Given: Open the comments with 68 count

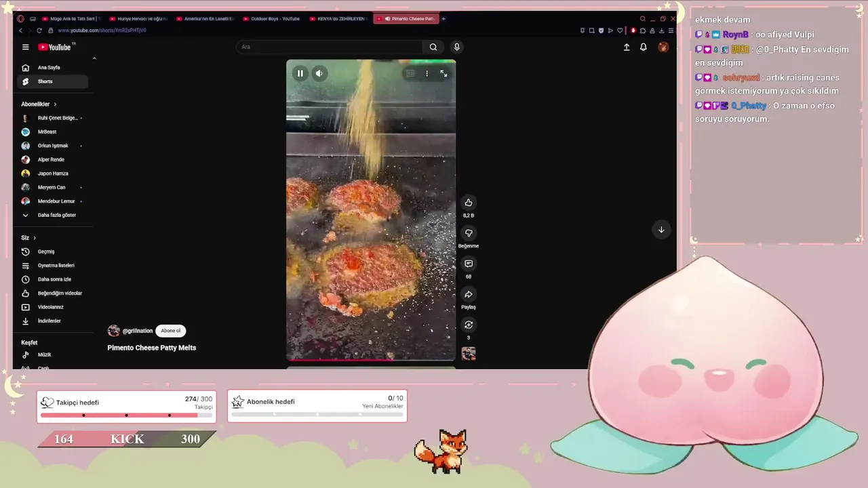Looking at the screenshot, I should pos(469,264).
